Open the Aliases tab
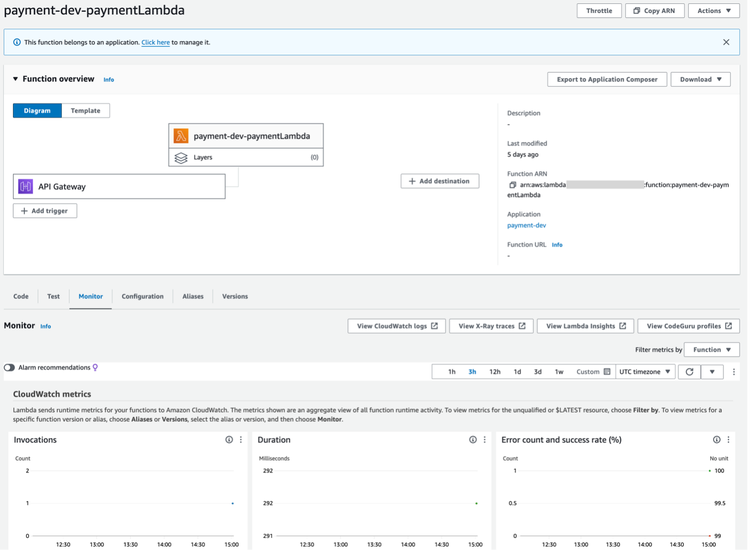Viewport: 750px width, 551px height. 193,297
